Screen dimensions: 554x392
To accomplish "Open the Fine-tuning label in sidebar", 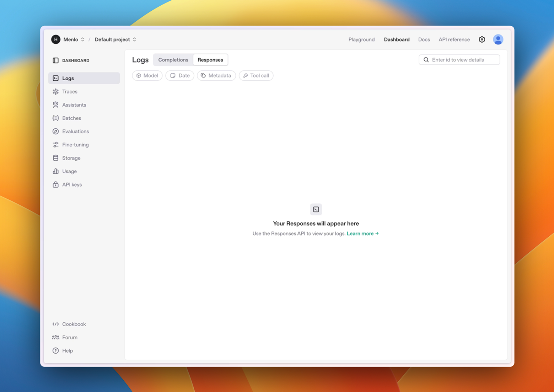I will pyautogui.click(x=75, y=145).
